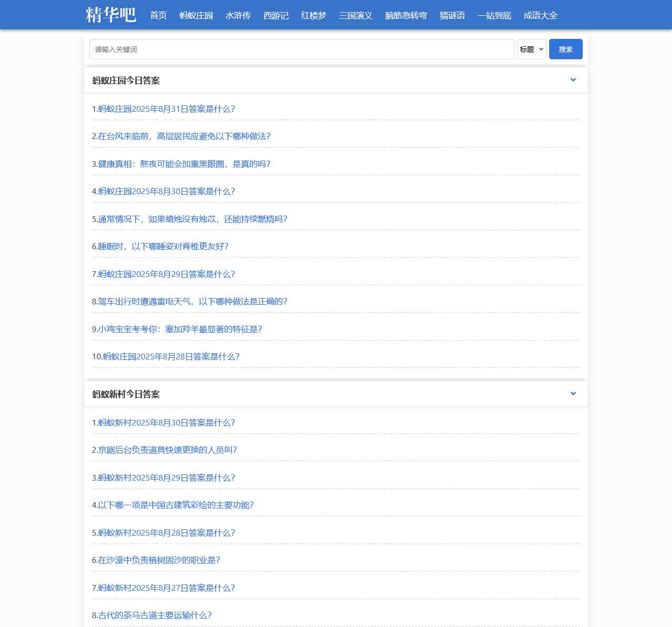Screen dimensions: 672x627
Task: Open the 茶马古道 transport question link
Action: (x=152, y=615)
